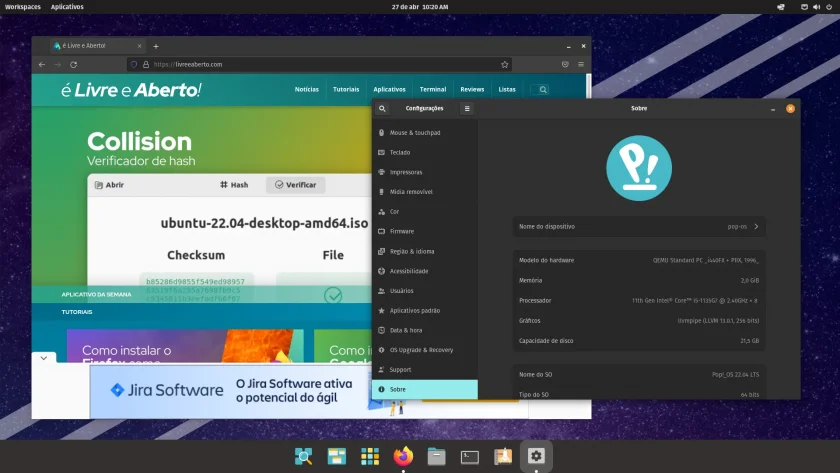
Task: Click the Processador value text
Action: 695,301
